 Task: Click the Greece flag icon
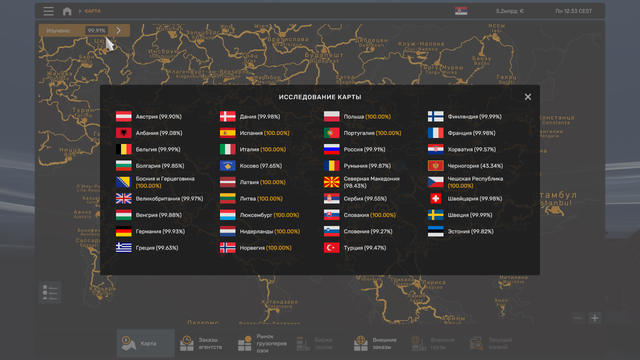[124, 248]
